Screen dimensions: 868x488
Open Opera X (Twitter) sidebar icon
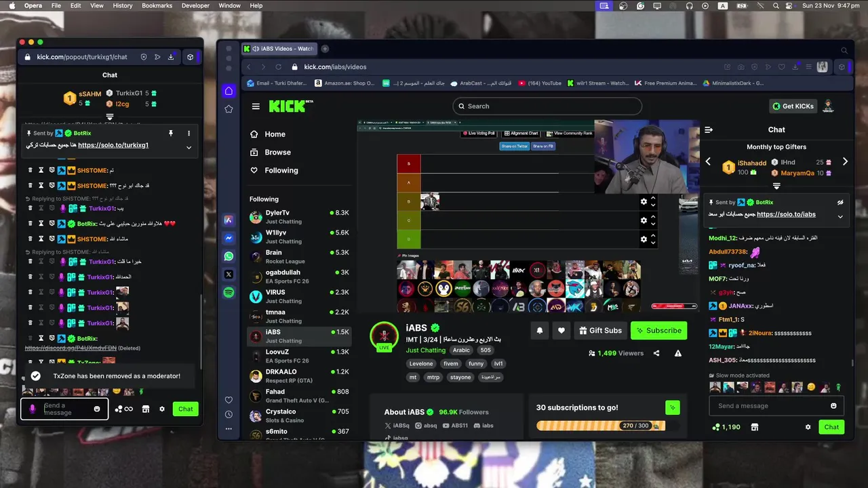[x=229, y=274]
